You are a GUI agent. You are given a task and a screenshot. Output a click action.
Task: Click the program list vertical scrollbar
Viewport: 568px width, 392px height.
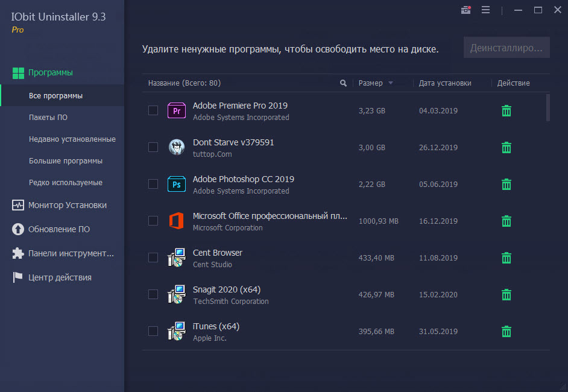pos(547,107)
